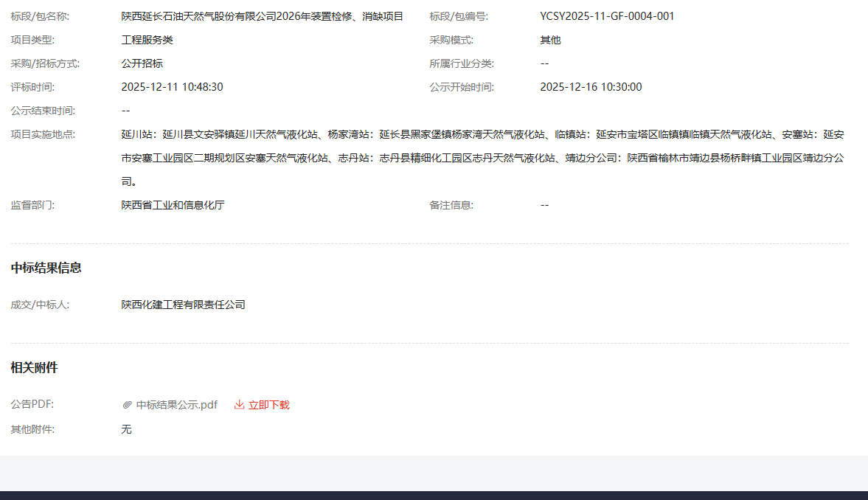Select the package name 陕西延长石油天然气 text
The height and width of the screenshot is (500, 868).
coord(262,16)
